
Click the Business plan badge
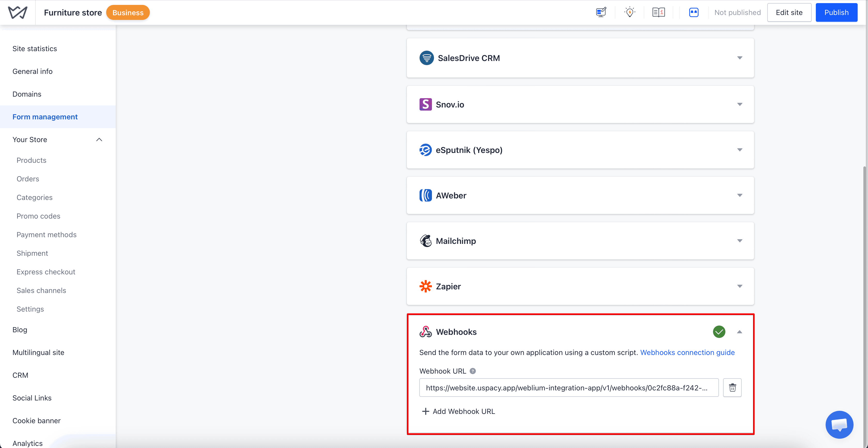[128, 12]
